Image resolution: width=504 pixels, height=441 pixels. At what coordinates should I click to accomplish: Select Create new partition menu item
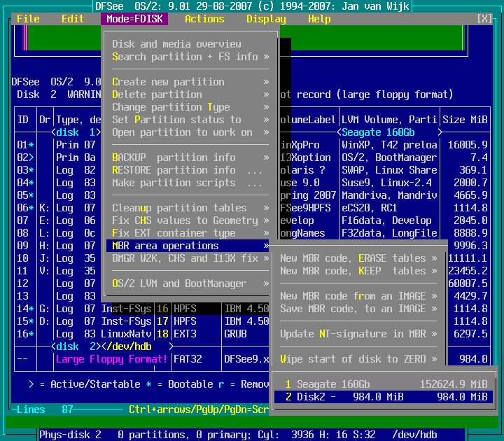coord(190,82)
